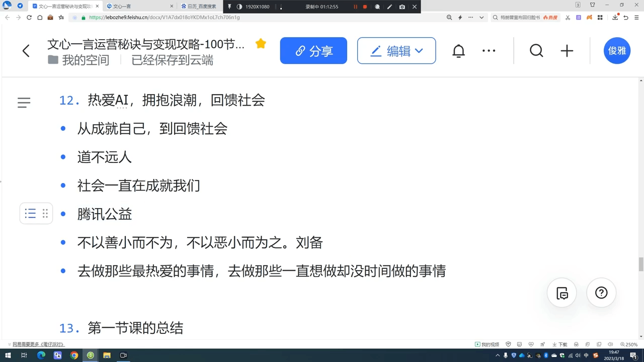Click news link 网易需要更多《蛋仔派对》
644x362 pixels.
click(38, 344)
